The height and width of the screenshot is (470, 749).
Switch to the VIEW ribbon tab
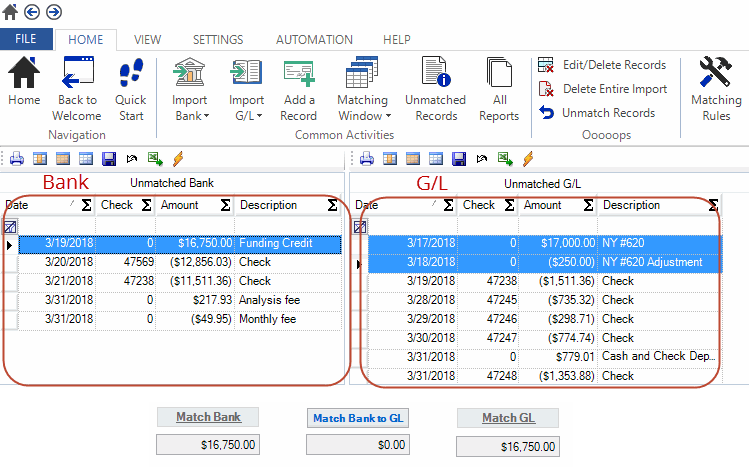(148, 40)
